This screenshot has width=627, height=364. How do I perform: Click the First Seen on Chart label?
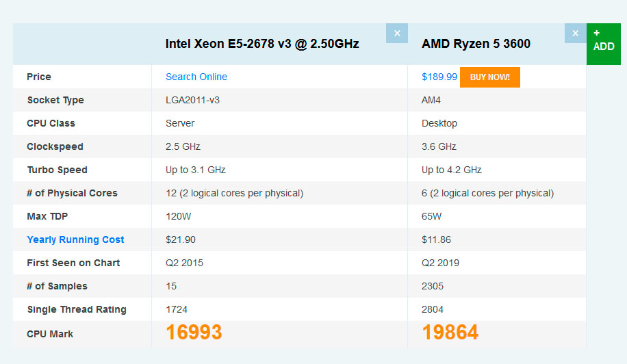pos(73,263)
